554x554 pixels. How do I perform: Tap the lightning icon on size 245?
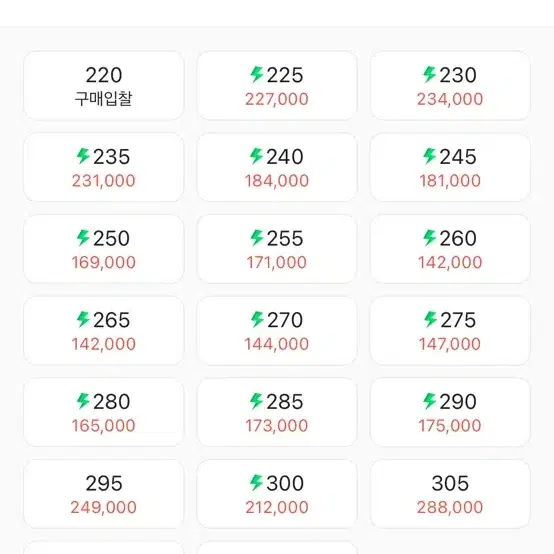tap(430, 156)
